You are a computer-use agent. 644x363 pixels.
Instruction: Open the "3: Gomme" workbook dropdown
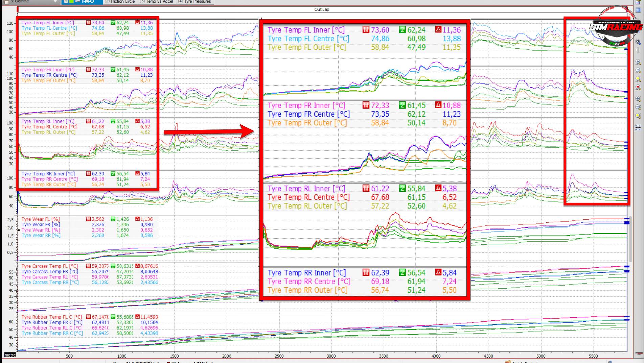pyautogui.click(x=55, y=2)
